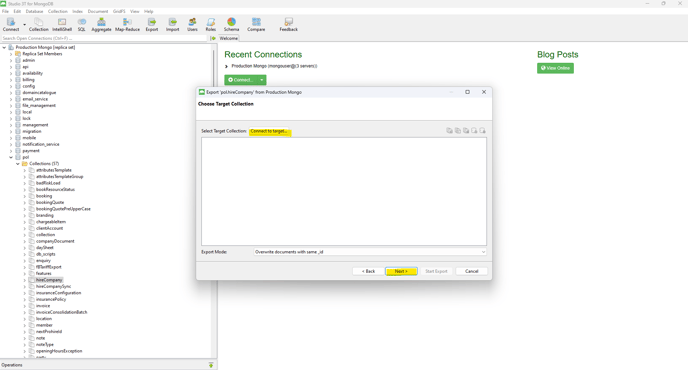Click the Export toolbar icon
This screenshot has height=370, width=688.
click(152, 25)
